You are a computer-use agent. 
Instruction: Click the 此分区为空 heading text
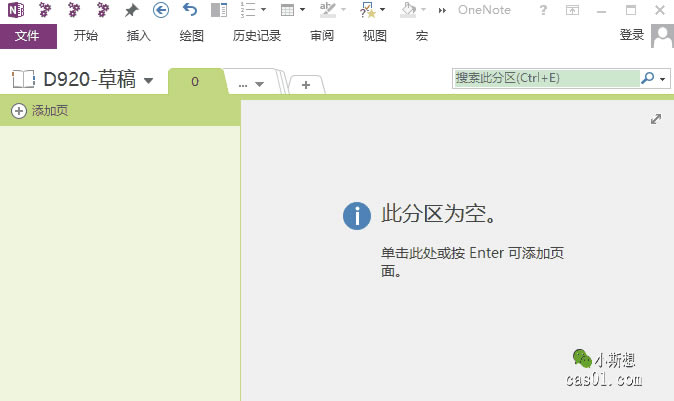pyautogui.click(x=438, y=214)
